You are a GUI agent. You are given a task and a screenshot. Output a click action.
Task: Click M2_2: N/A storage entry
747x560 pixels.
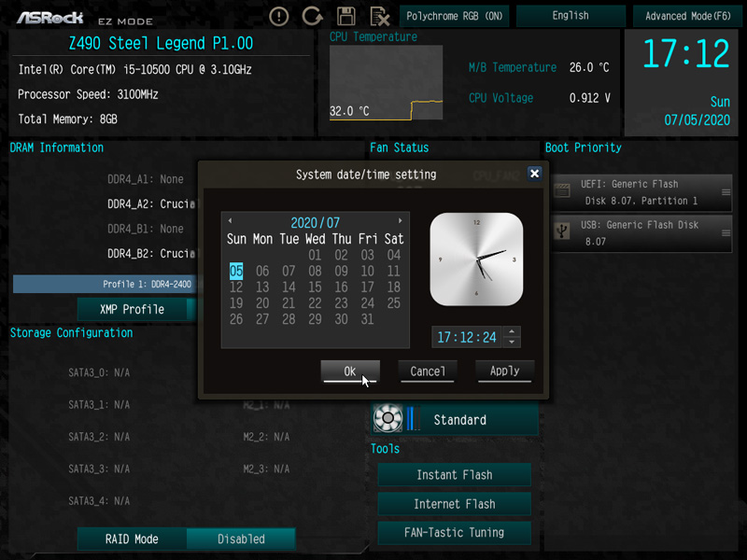click(266, 437)
